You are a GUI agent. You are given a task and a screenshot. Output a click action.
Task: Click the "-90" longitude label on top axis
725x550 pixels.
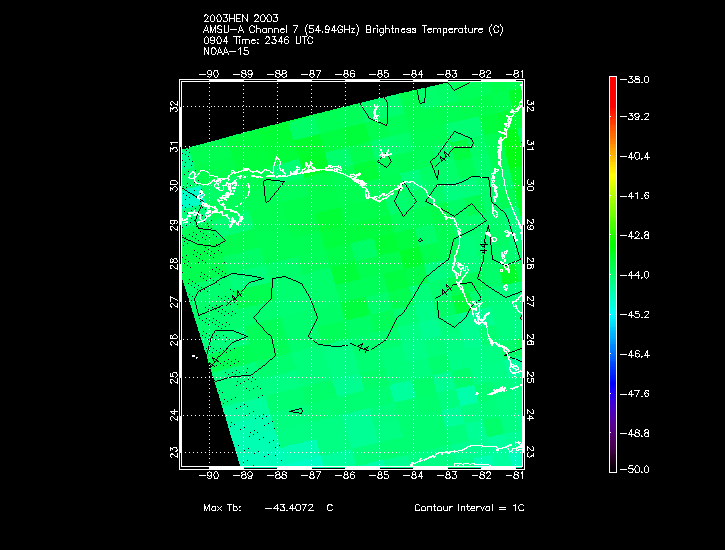[x=209, y=74]
